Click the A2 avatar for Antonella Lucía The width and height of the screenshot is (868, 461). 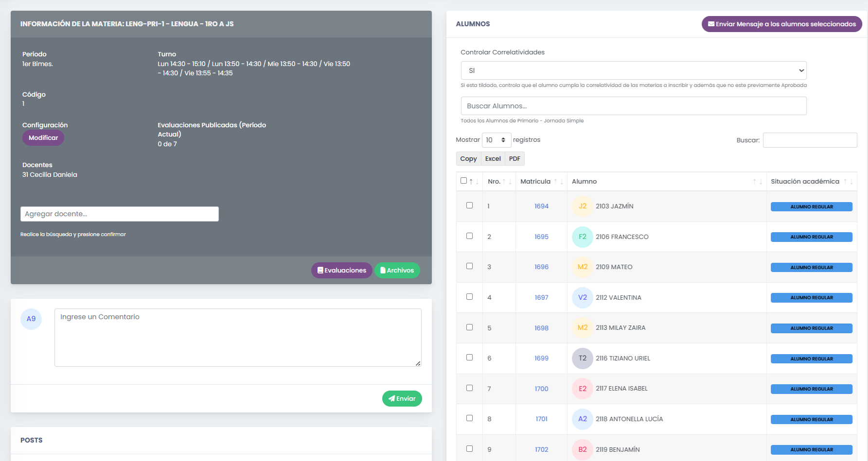point(582,419)
